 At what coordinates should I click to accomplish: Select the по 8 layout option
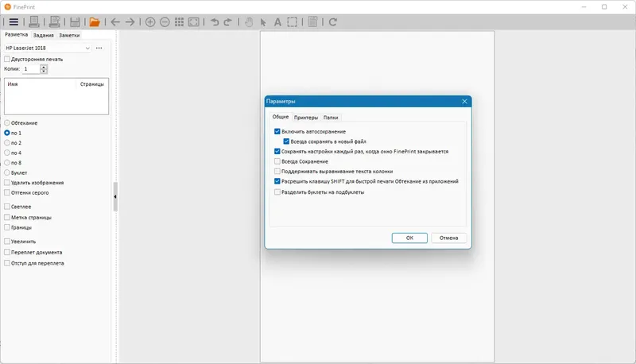[x=7, y=163]
